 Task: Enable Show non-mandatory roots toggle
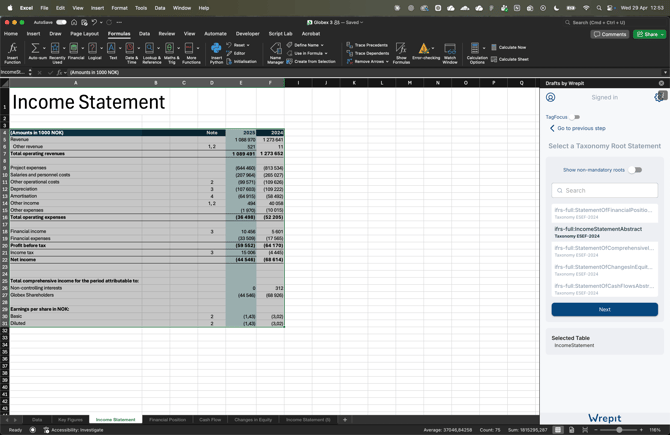(x=635, y=170)
